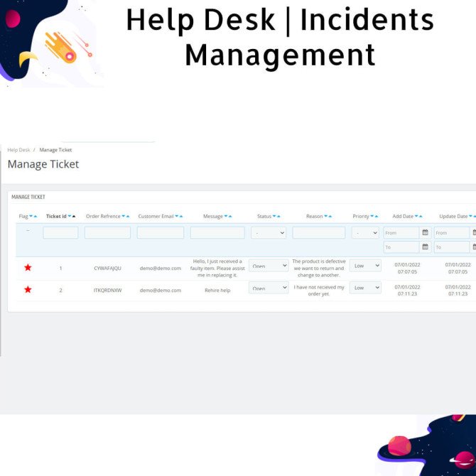Sort Message column descending

226,216
